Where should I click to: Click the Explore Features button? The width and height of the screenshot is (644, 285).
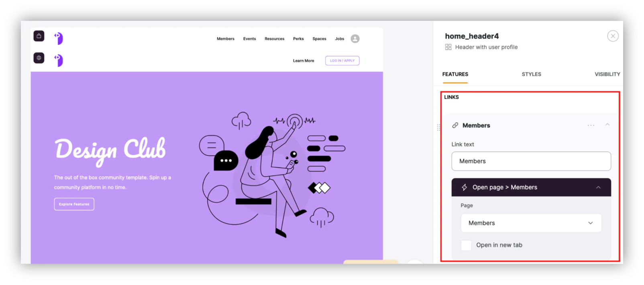[x=74, y=204]
